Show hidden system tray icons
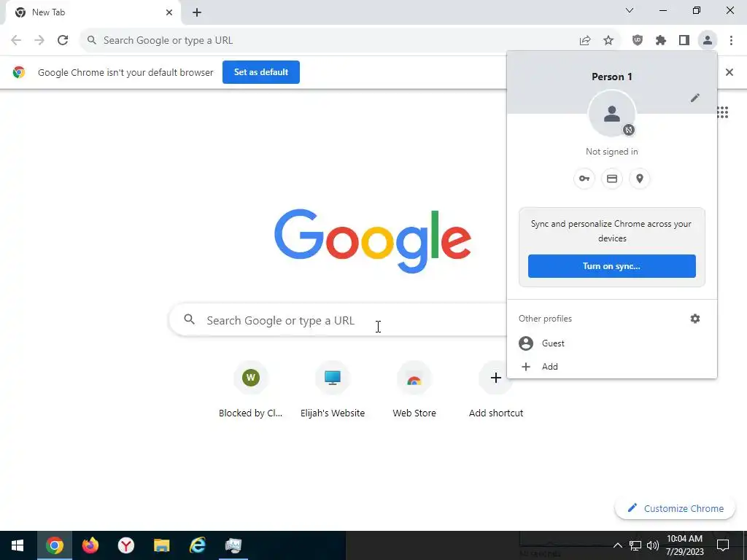This screenshot has height=560, width=747. coord(617,545)
